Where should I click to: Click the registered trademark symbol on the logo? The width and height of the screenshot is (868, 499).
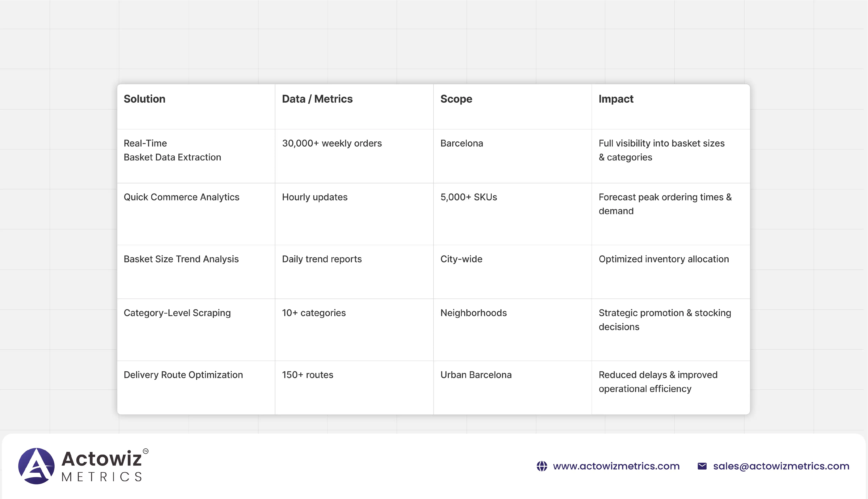146,451
